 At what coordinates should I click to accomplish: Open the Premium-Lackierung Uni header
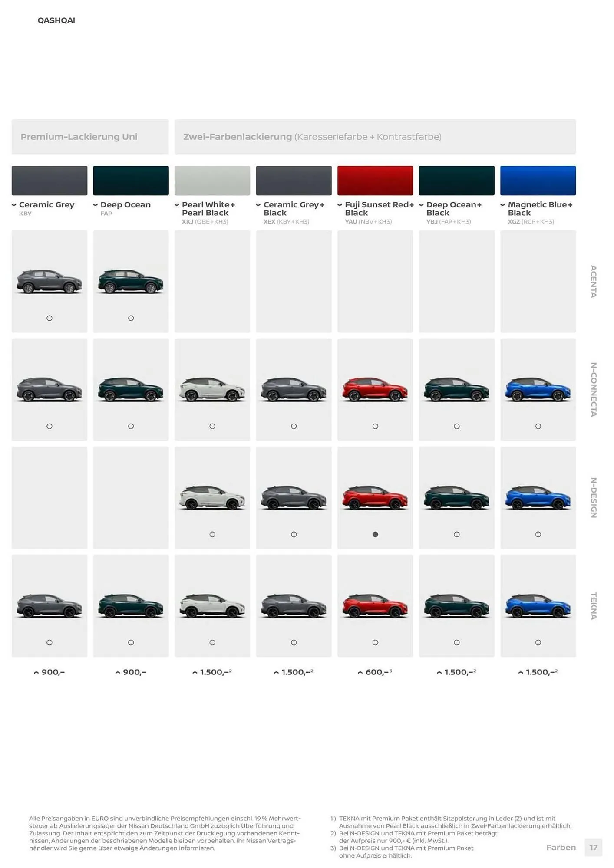click(x=90, y=137)
